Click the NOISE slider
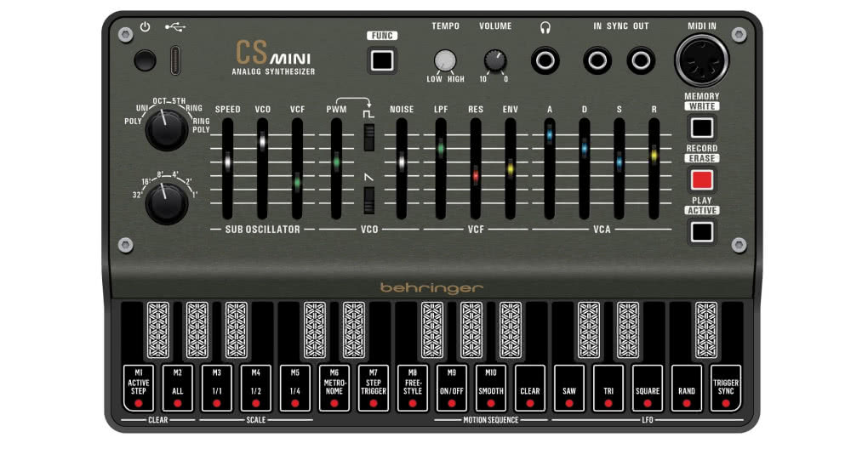The width and height of the screenshot is (868, 466). pyautogui.click(x=402, y=169)
